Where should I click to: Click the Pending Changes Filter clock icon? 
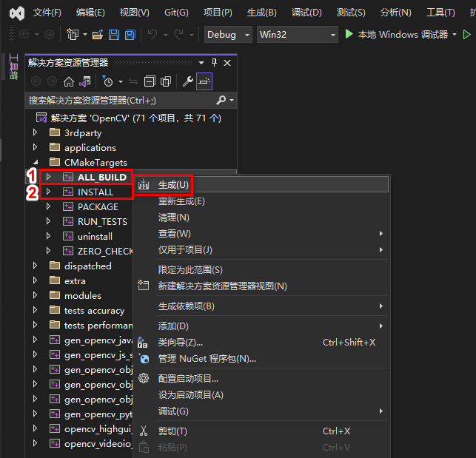click(x=107, y=81)
